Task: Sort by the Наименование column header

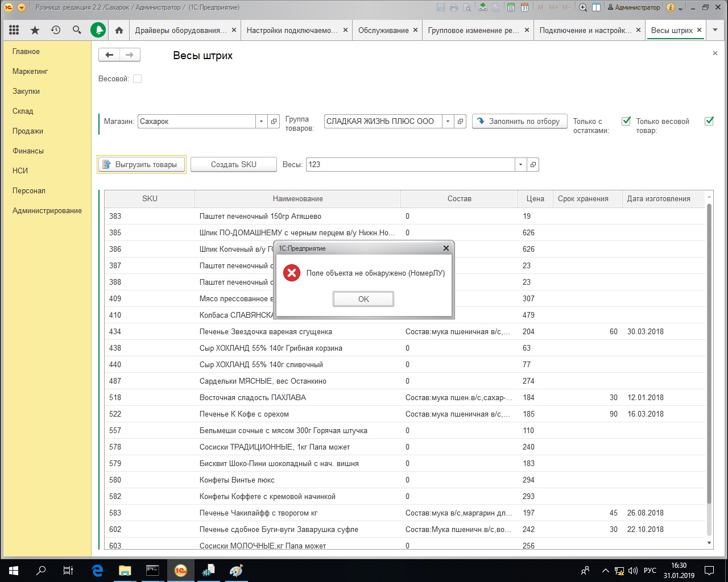Action: pyautogui.click(x=297, y=198)
